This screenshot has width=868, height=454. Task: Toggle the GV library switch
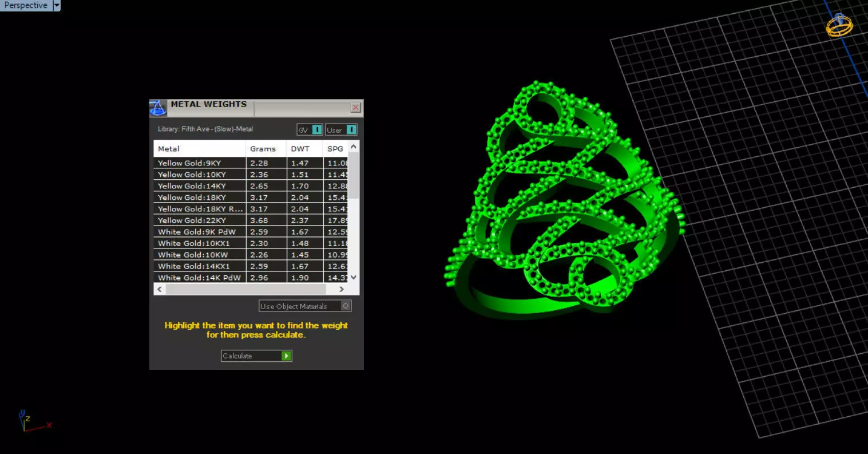[x=310, y=130]
